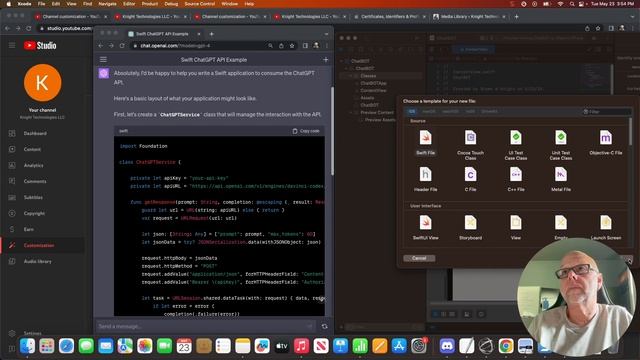
Task: Select the C++ File template
Action: pyautogui.click(x=516, y=179)
